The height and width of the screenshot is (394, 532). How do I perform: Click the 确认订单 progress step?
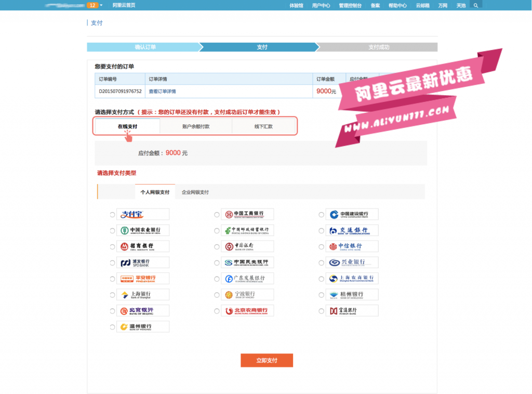point(145,47)
